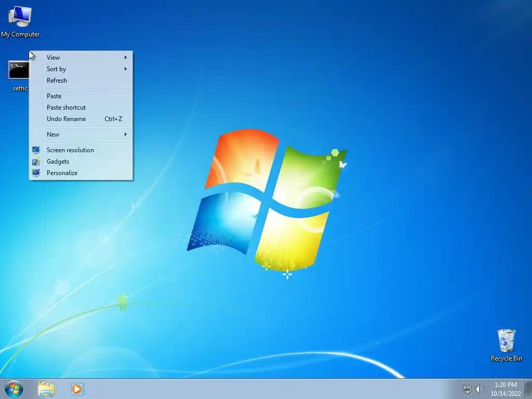The height and width of the screenshot is (399, 532).
Task: Expand the New submenu
Action: [x=81, y=135]
